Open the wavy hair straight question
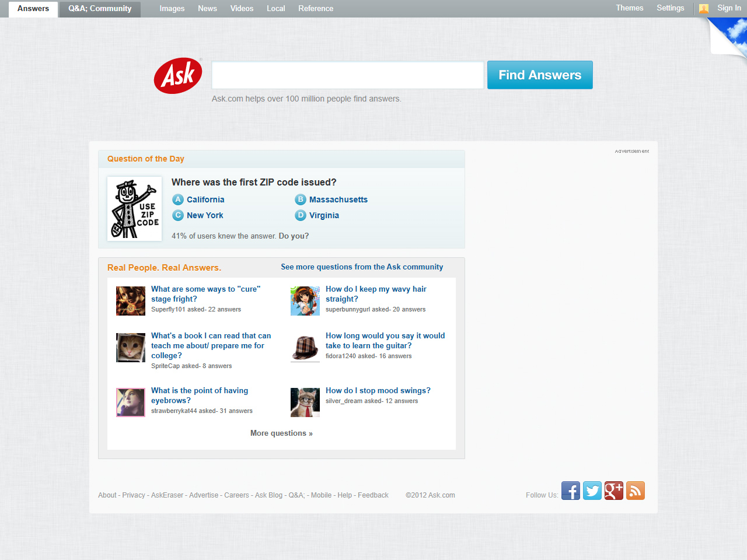Image resolution: width=747 pixels, height=560 pixels. [376, 294]
